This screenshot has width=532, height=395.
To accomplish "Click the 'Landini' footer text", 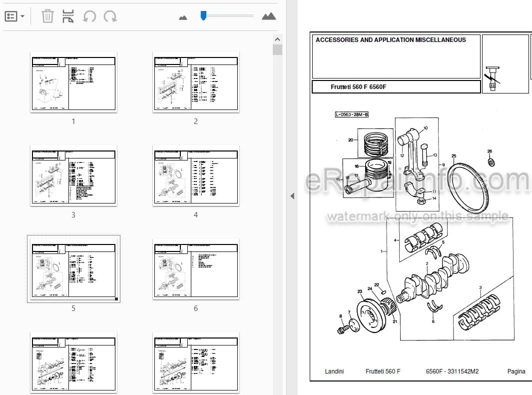I will pyautogui.click(x=334, y=371).
